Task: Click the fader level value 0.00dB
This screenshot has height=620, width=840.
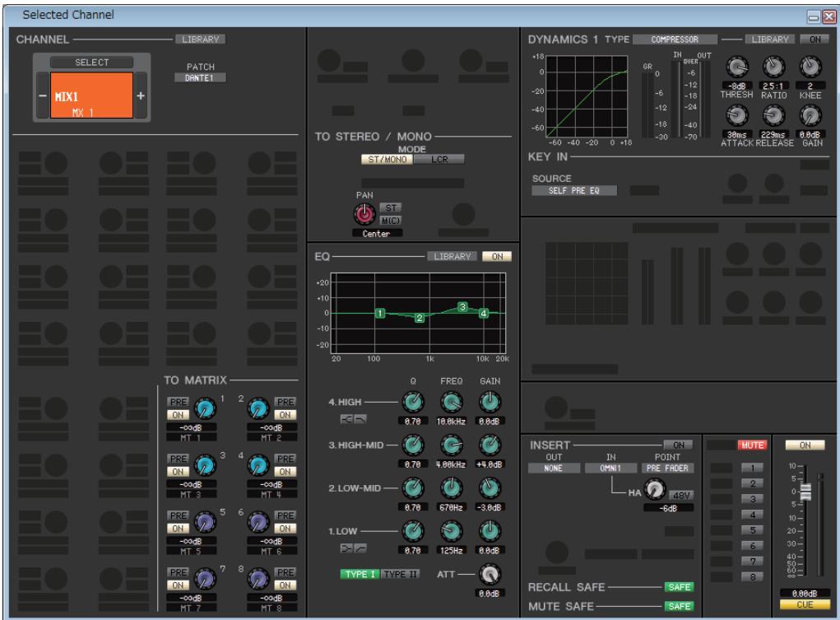Action: (x=804, y=594)
